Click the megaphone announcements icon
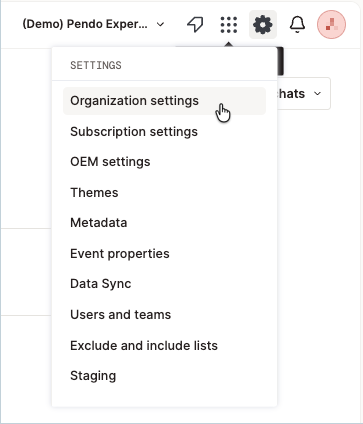 point(195,25)
